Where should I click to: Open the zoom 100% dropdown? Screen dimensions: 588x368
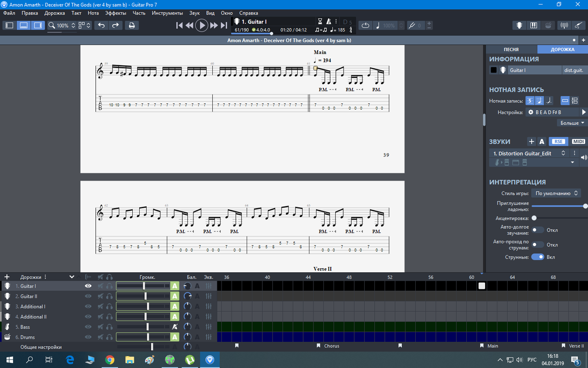62,25
